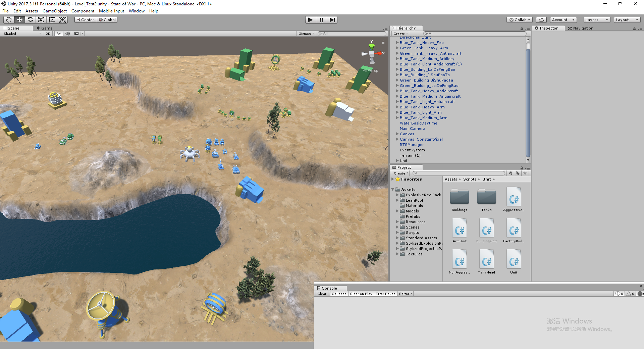The height and width of the screenshot is (349, 644).
Task: Click Scripts in Project breadcrumb
Action: [x=470, y=179]
